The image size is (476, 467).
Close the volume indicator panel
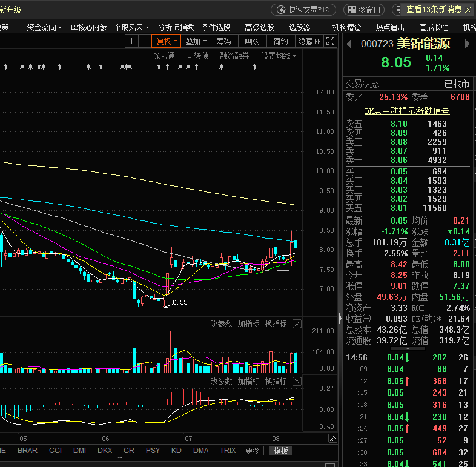[x=297, y=324]
